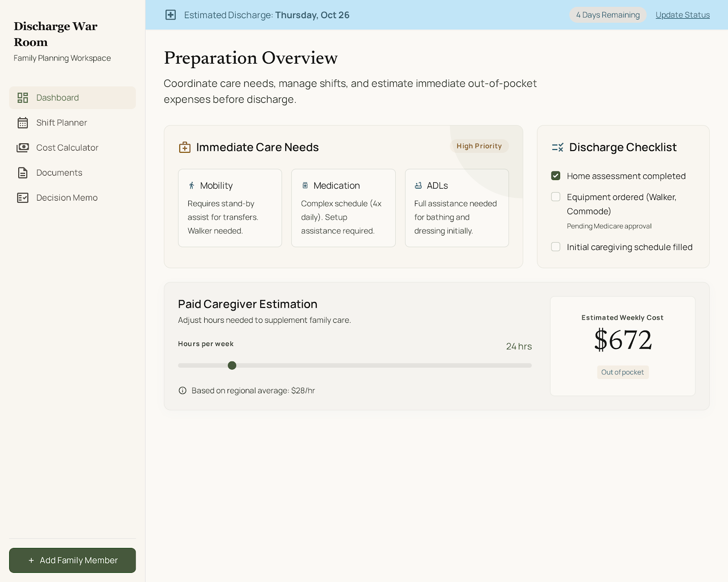Click the medical cross icon in discharge banner
Image resolution: width=728 pixels, height=582 pixels.
(171, 15)
